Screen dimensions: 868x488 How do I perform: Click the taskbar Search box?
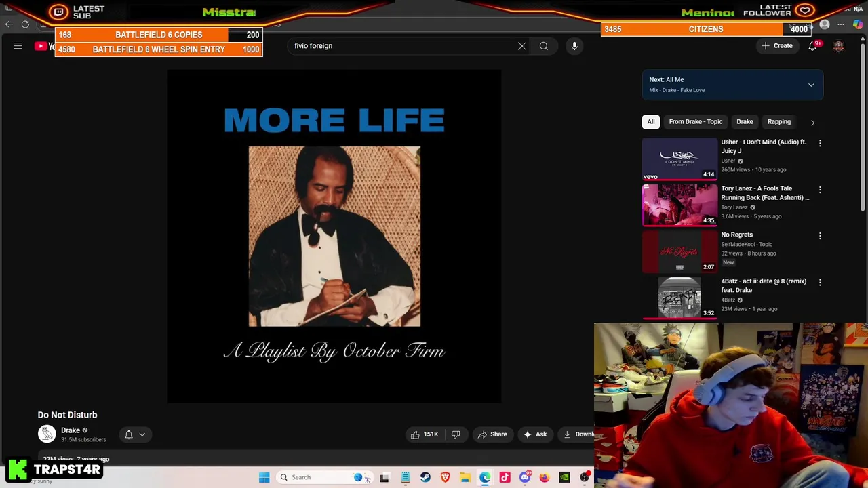325,477
